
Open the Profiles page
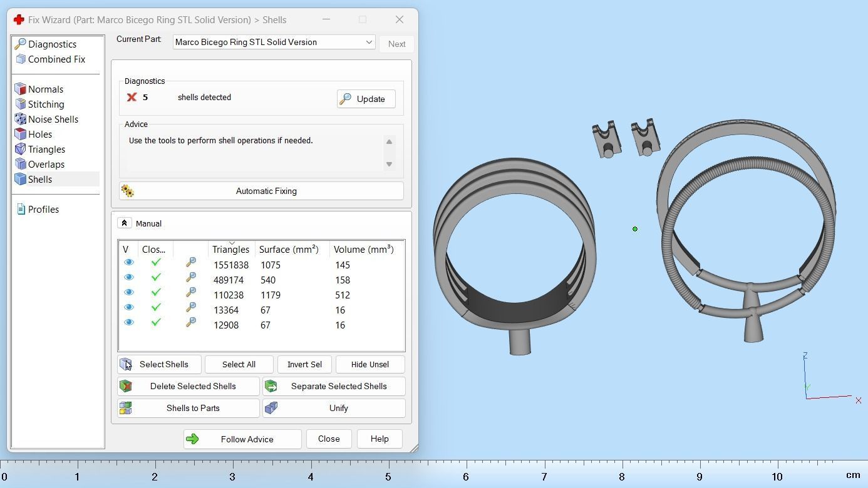(43, 209)
